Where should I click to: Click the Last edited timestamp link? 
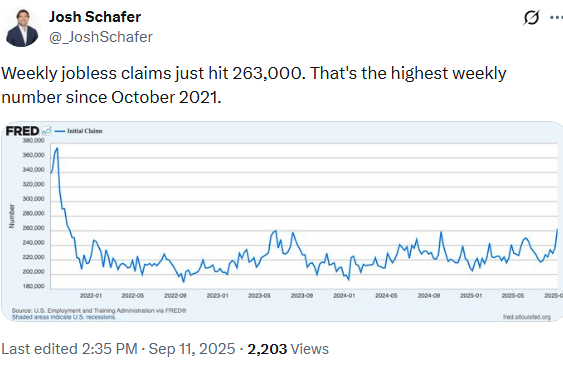click(69, 349)
